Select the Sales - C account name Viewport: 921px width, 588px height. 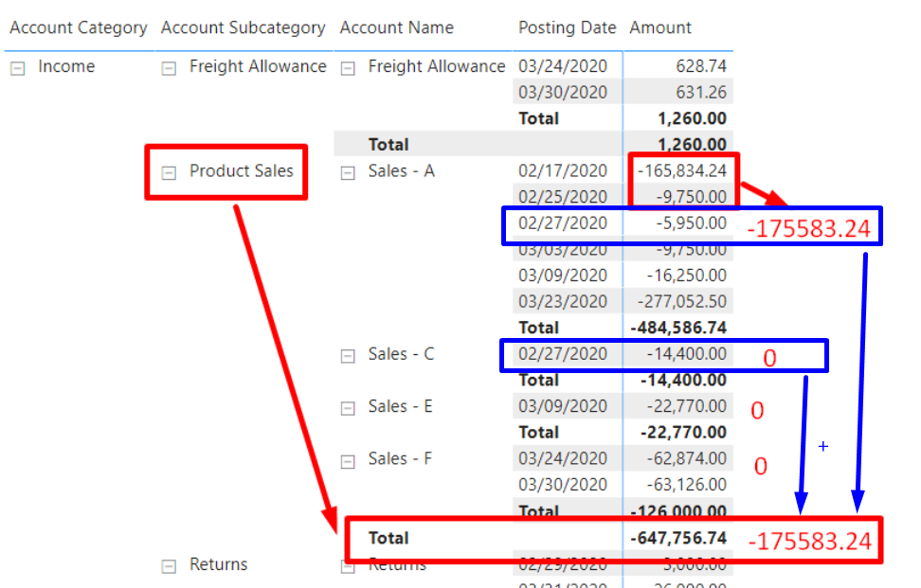[401, 354]
